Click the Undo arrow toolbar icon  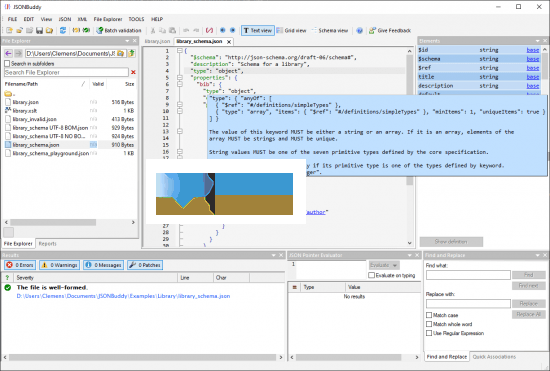(x=186, y=31)
